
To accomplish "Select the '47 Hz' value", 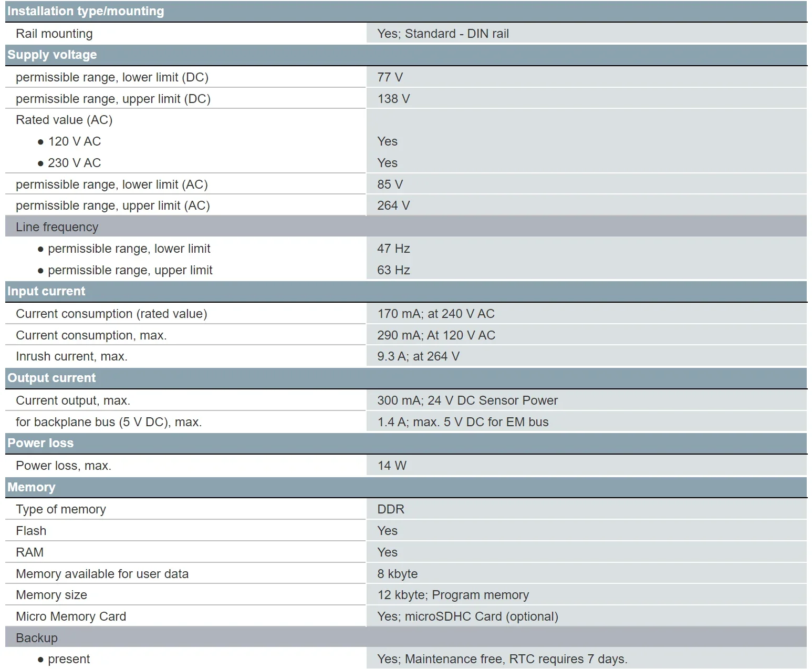I will pyautogui.click(x=393, y=249).
